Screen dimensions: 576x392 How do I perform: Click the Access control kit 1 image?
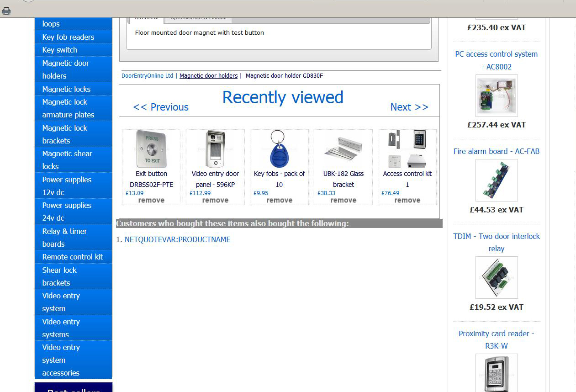click(407, 149)
